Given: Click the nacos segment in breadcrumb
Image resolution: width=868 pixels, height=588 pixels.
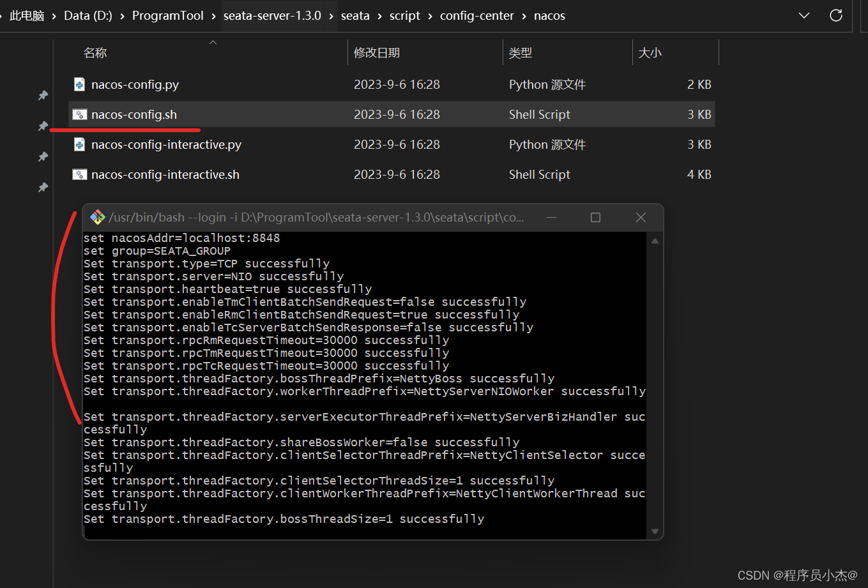Looking at the screenshot, I should pos(549,16).
